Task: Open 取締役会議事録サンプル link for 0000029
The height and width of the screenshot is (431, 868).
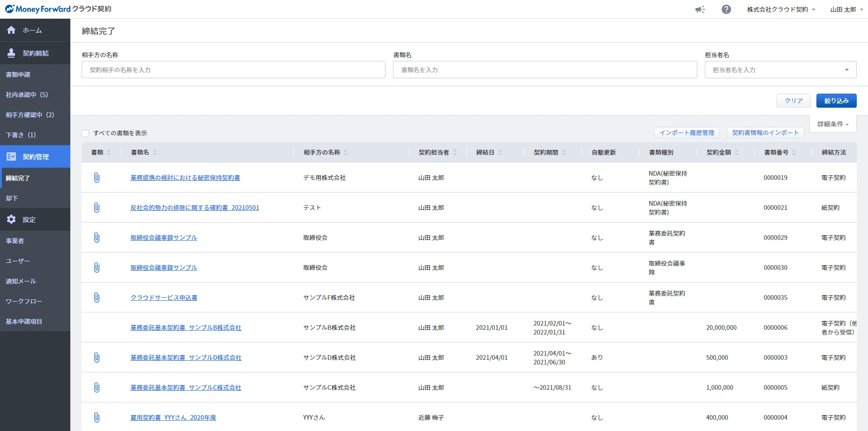Action: tap(164, 238)
